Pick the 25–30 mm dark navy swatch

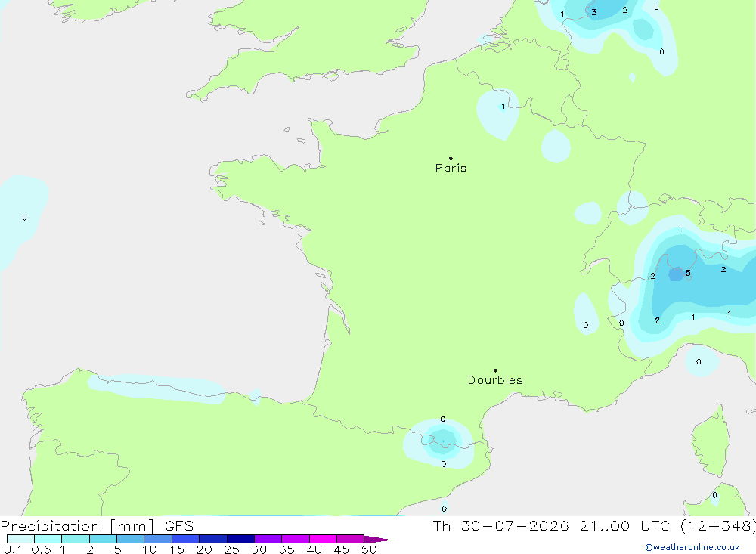(x=240, y=539)
